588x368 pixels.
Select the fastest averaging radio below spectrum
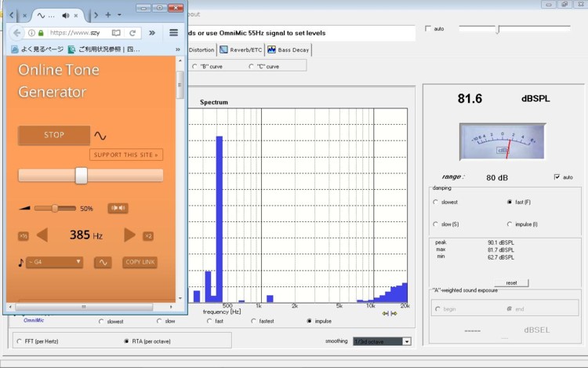coord(253,321)
